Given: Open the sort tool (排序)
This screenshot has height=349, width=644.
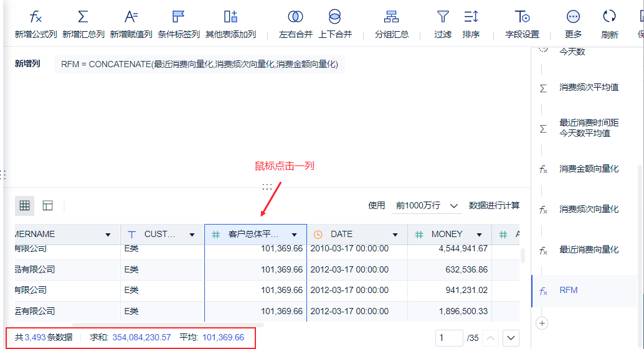Looking at the screenshot, I should pos(471,25).
